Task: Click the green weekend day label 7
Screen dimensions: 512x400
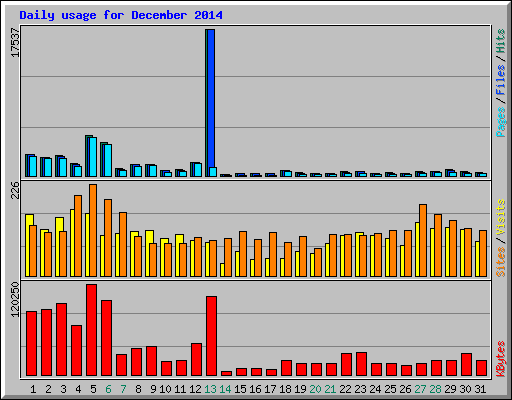Action: pos(123,389)
